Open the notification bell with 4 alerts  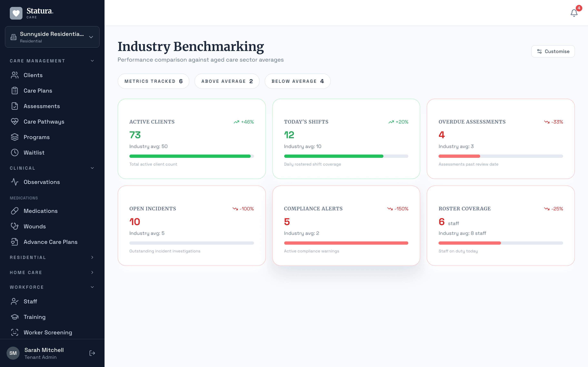pyautogui.click(x=574, y=13)
